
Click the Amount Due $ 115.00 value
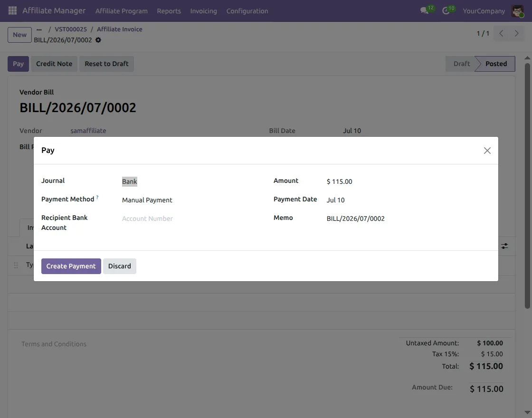pyautogui.click(x=486, y=389)
